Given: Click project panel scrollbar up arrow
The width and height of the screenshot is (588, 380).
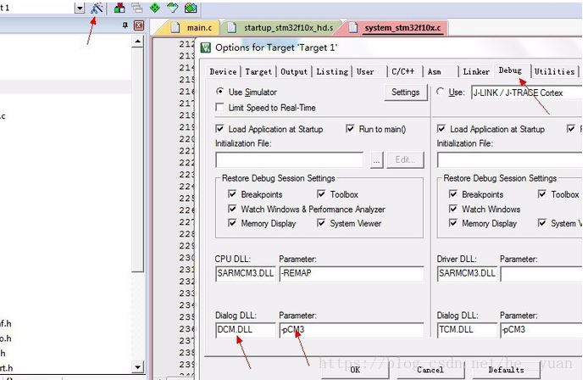Looking at the screenshot, I should (x=137, y=41).
